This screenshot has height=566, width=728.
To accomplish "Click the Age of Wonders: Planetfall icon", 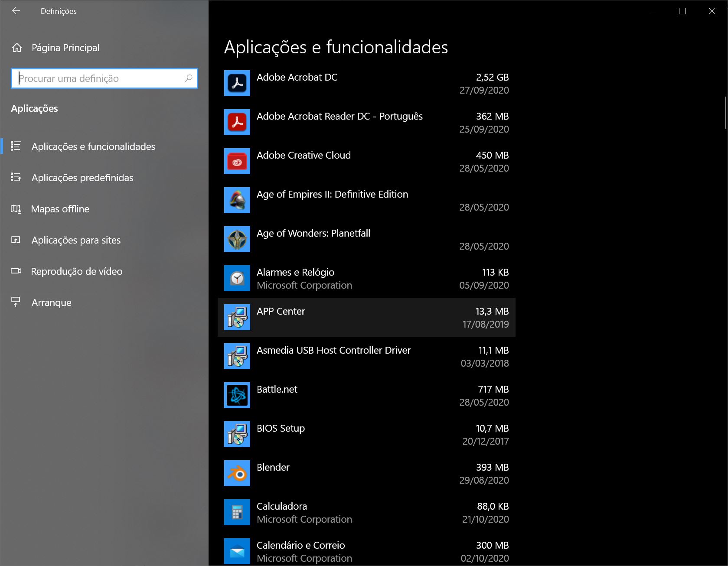I will pos(237,239).
